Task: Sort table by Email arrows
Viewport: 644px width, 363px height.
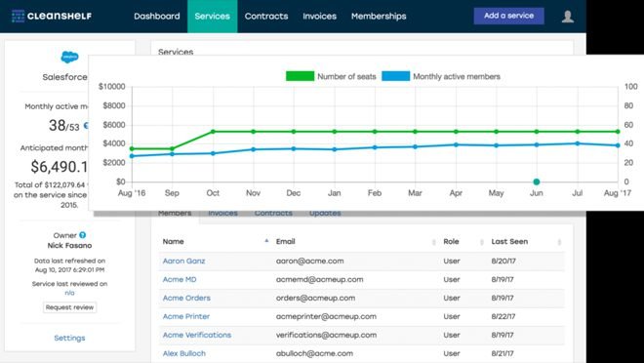Action: tap(433, 242)
